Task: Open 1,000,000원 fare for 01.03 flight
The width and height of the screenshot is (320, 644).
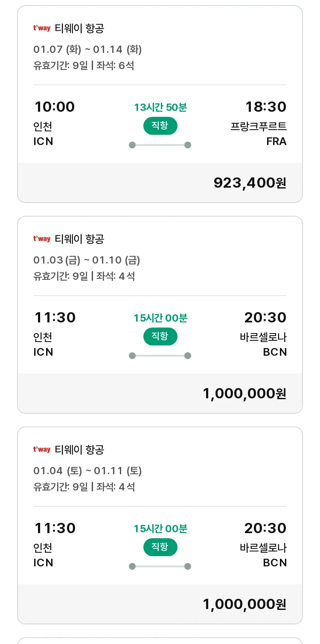Action: click(244, 393)
